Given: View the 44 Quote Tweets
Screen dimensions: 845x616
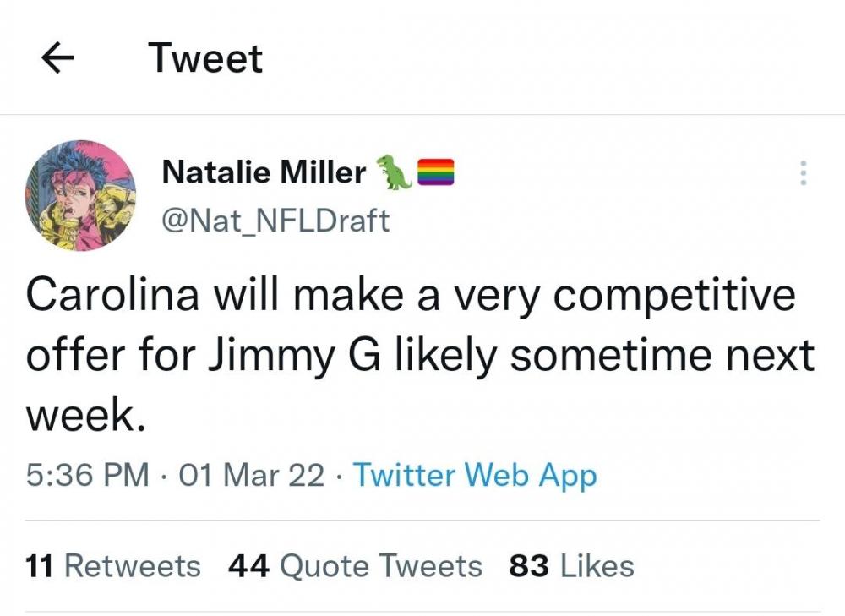Looking at the screenshot, I should (355, 566).
